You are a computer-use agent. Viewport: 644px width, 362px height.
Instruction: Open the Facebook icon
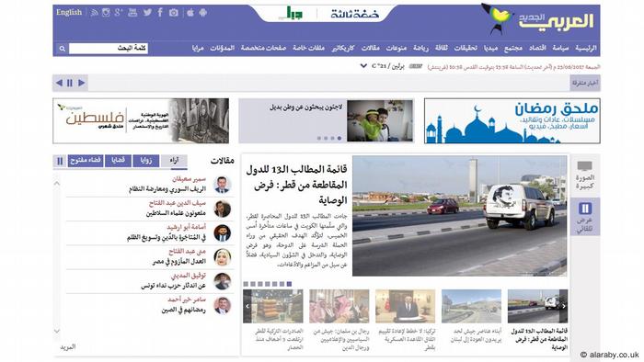(160, 12)
